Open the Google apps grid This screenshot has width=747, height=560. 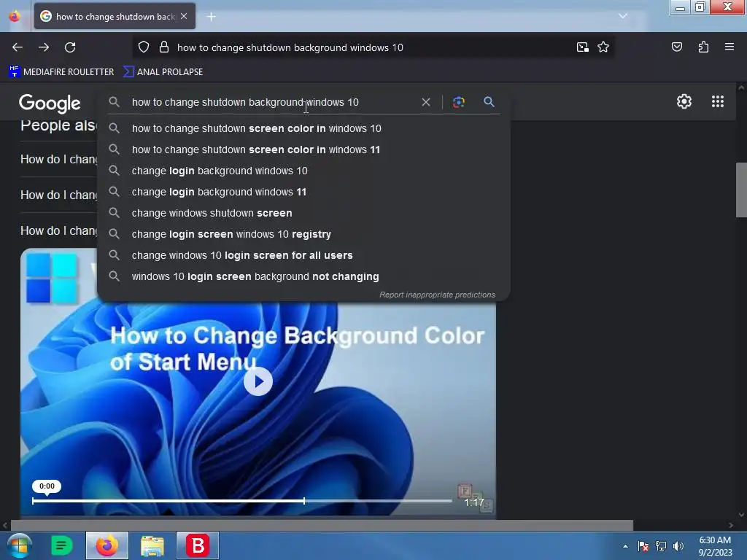(x=718, y=101)
